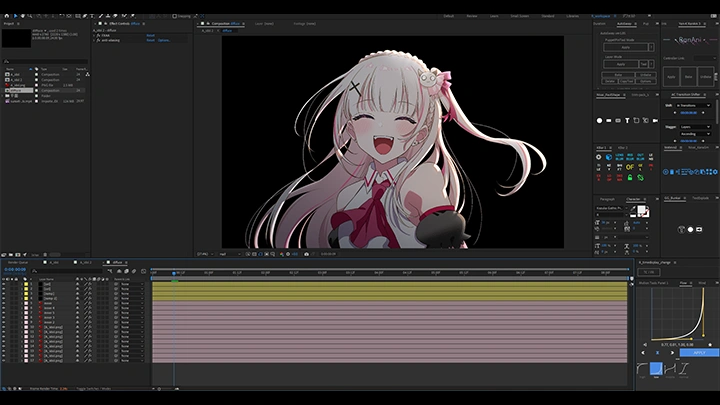Viewport: 720px width, 405px height.
Task: Open the Parent dropdown for layer 1
Action: [x=132, y=284]
